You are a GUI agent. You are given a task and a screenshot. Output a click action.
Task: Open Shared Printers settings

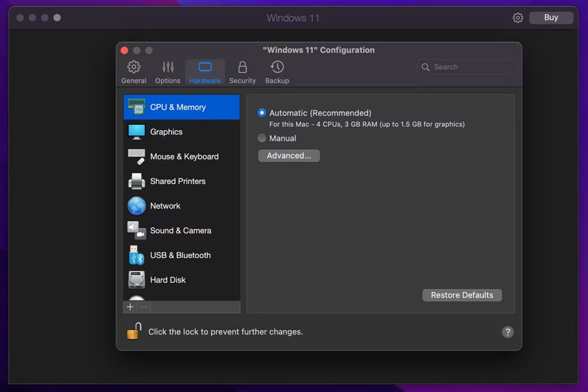pyautogui.click(x=181, y=181)
